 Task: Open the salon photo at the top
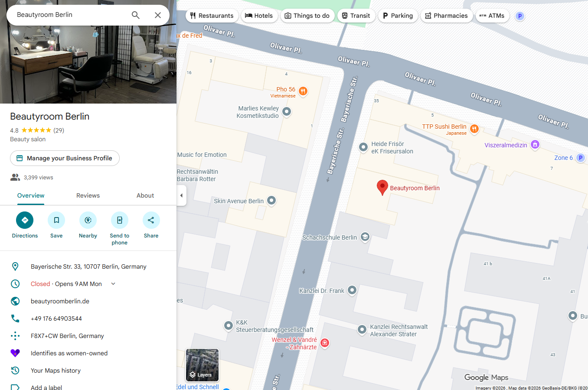88,65
